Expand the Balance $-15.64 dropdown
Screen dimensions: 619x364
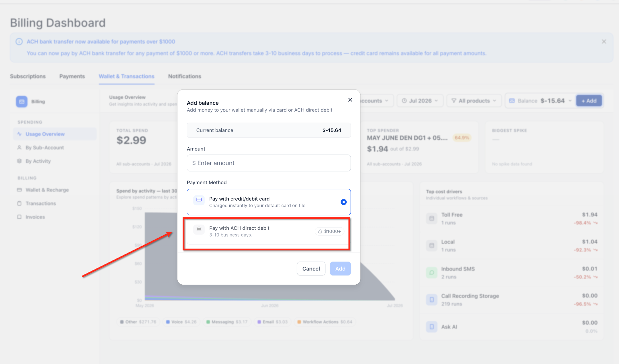540,101
